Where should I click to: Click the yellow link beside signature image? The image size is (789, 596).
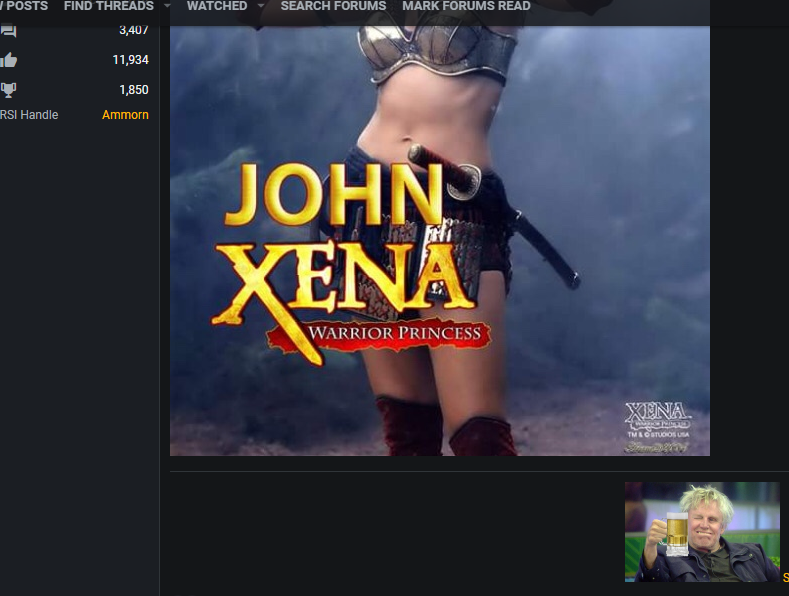(x=785, y=578)
